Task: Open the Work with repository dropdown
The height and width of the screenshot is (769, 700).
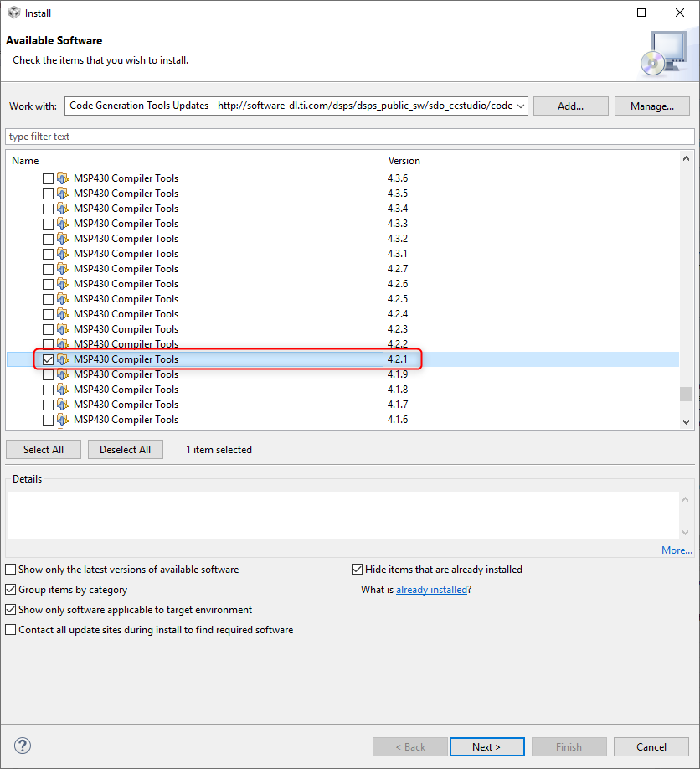Action: pyautogui.click(x=519, y=106)
